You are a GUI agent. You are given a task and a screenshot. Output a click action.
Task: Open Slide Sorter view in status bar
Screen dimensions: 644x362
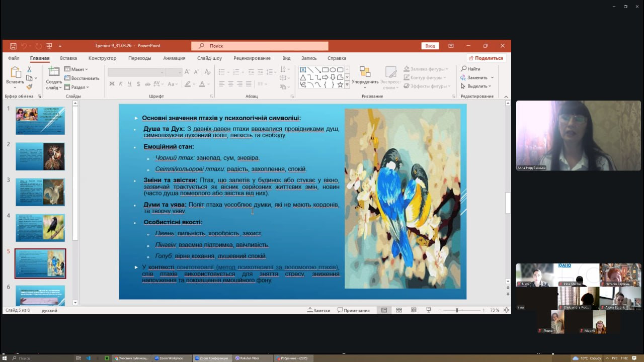[x=399, y=310]
